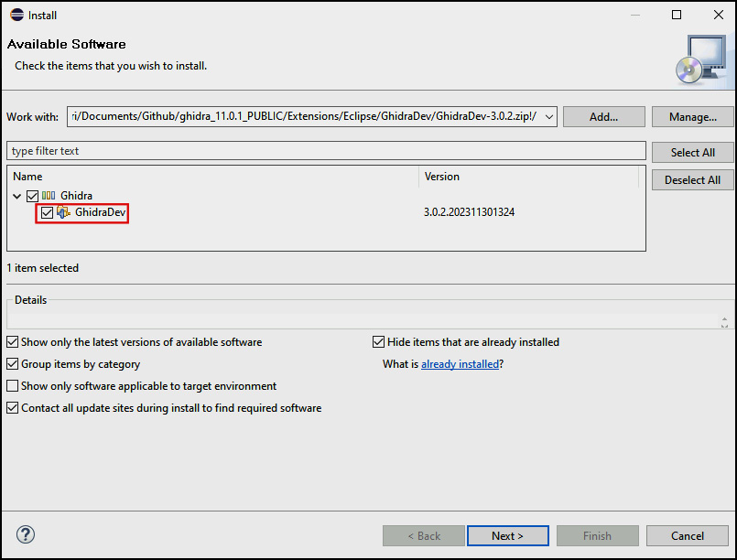This screenshot has width=737, height=560.
Task: Toggle Group items by category checkbox
Action: pyautogui.click(x=13, y=364)
